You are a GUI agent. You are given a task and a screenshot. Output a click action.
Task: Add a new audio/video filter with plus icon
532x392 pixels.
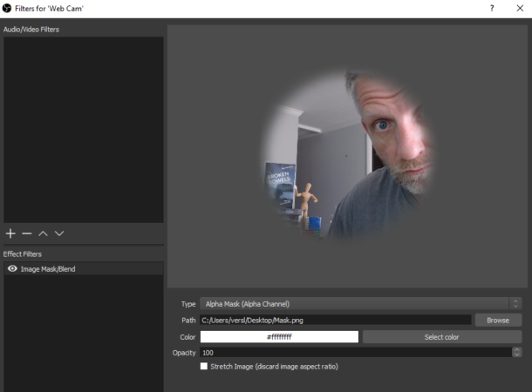click(10, 233)
